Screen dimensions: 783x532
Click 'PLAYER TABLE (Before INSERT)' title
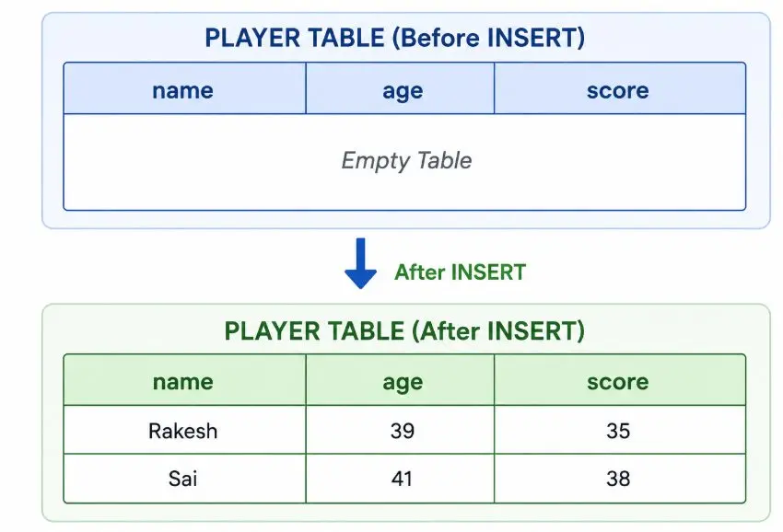click(x=394, y=38)
